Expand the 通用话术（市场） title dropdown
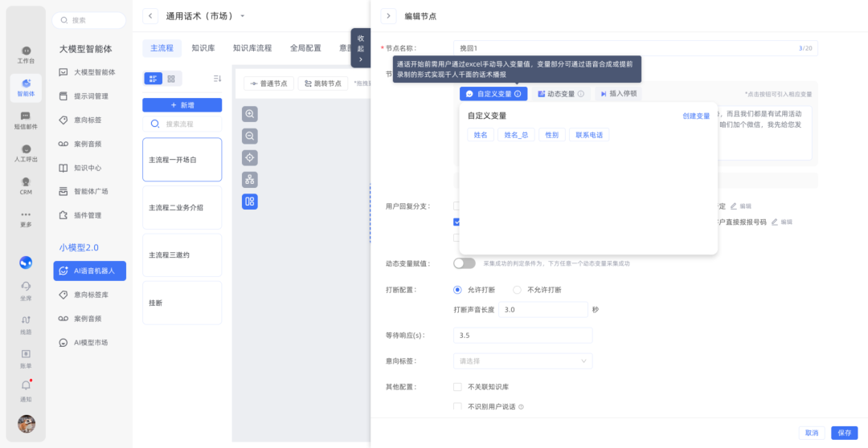Viewport: 868px width, 448px height. pos(243,16)
